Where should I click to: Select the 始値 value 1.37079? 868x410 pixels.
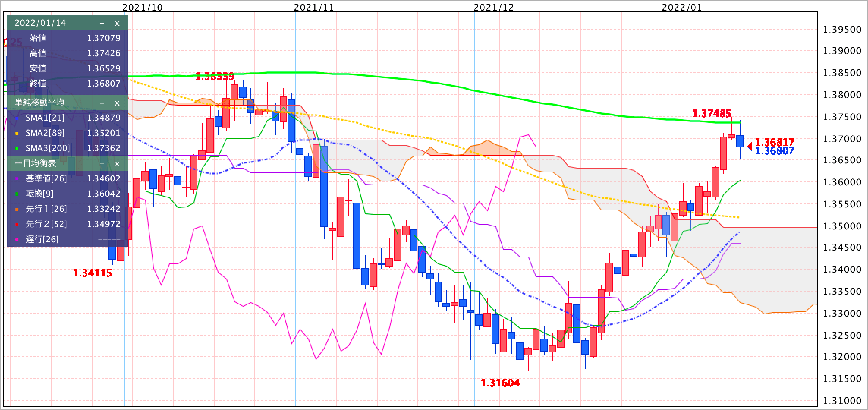click(x=104, y=38)
